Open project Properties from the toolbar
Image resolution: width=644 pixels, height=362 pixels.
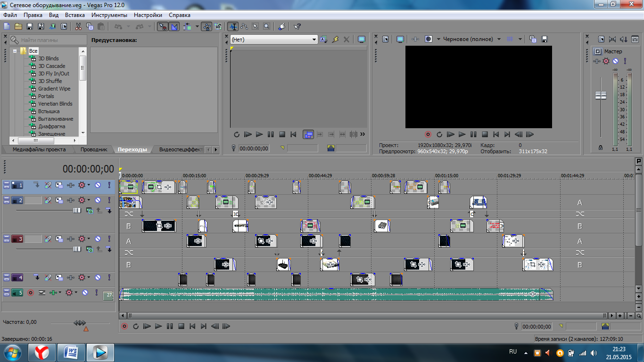tap(64, 26)
